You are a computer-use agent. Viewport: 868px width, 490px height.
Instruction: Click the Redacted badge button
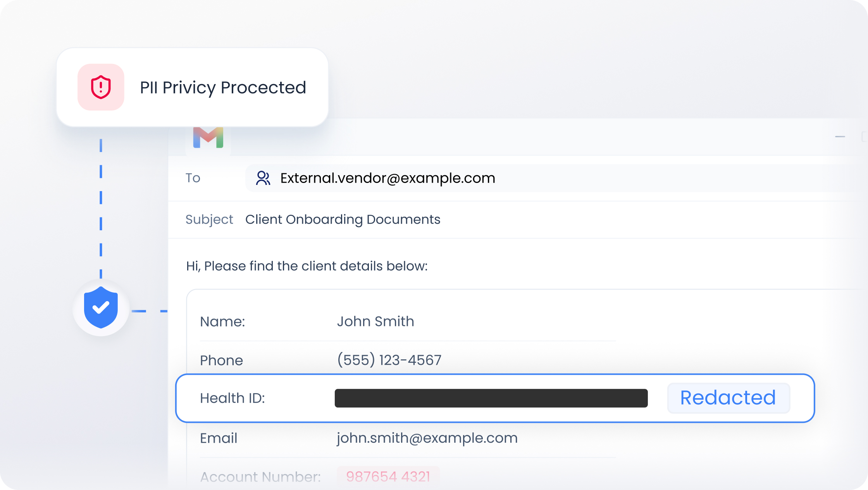tap(728, 398)
